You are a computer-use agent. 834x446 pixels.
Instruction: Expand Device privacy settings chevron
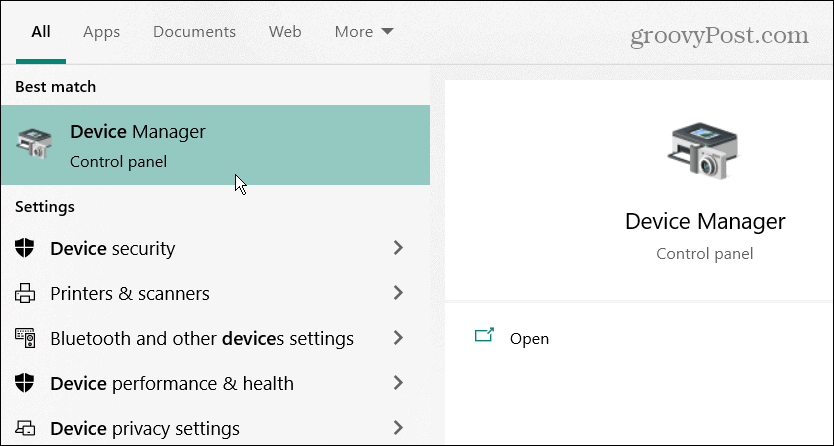click(x=398, y=428)
